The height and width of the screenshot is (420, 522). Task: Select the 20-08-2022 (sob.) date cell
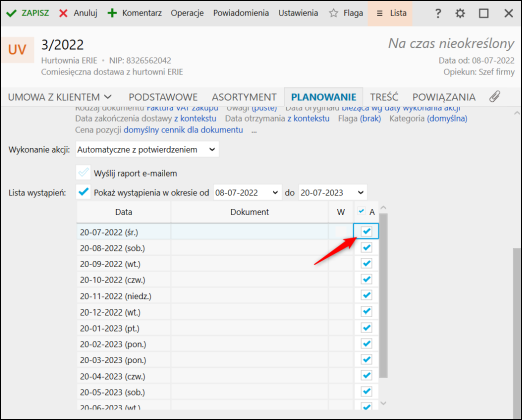[x=124, y=248]
